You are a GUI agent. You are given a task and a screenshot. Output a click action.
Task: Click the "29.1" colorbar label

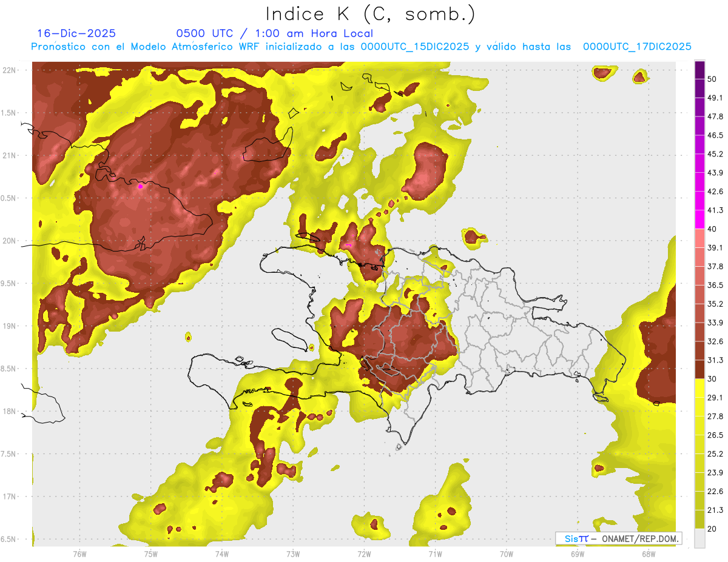coord(715,398)
